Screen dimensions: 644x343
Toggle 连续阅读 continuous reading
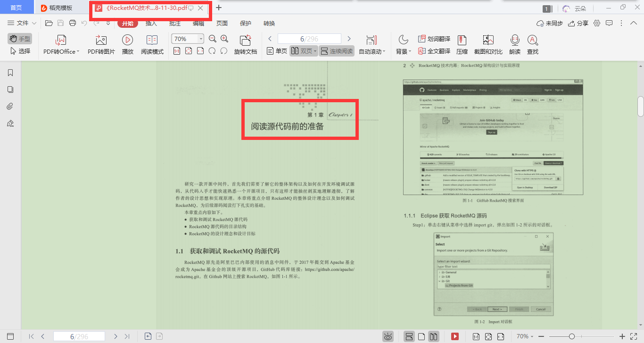click(x=337, y=51)
